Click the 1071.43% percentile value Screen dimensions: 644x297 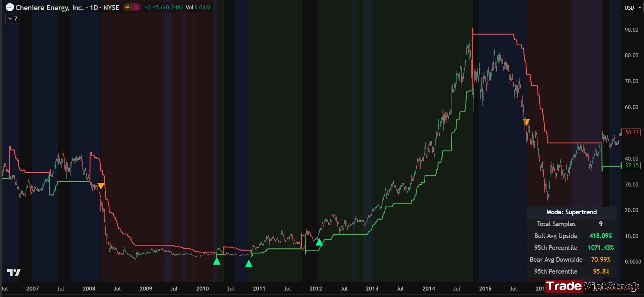click(601, 248)
